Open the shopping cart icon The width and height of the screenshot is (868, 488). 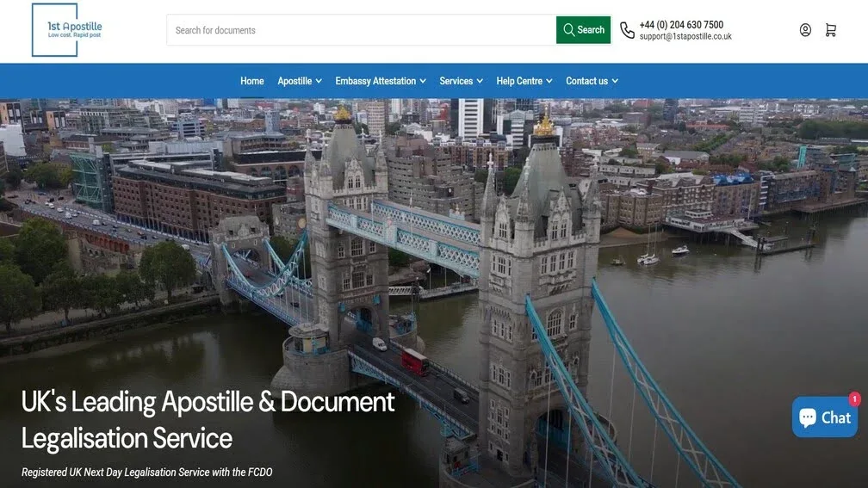(x=830, y=30)
